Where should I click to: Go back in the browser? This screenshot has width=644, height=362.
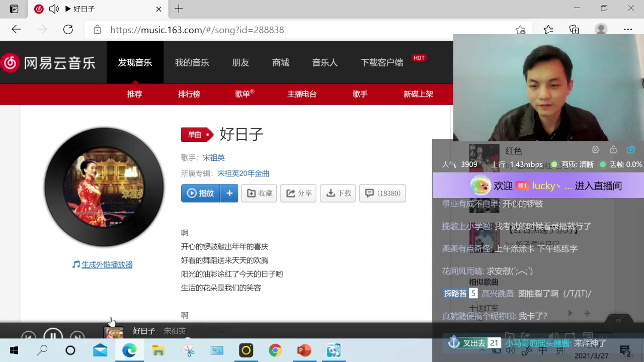pyautogui.click(x=17, y=30)
